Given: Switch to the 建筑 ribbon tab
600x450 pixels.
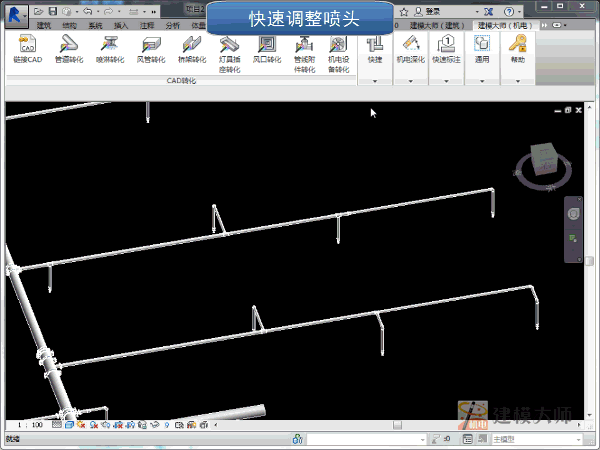Looking at the screenshot, I should pyautogui.click(x=44, y=26).
